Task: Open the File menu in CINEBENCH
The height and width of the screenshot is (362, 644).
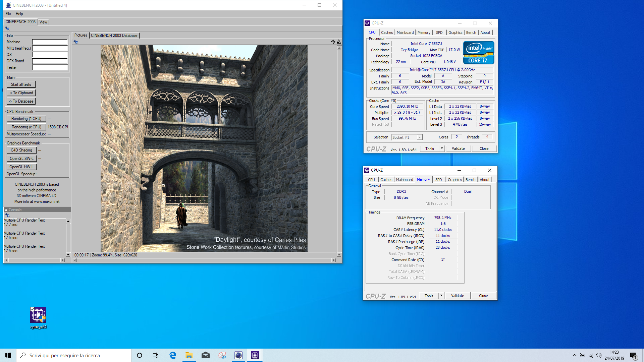Action: tap(8, 14)
